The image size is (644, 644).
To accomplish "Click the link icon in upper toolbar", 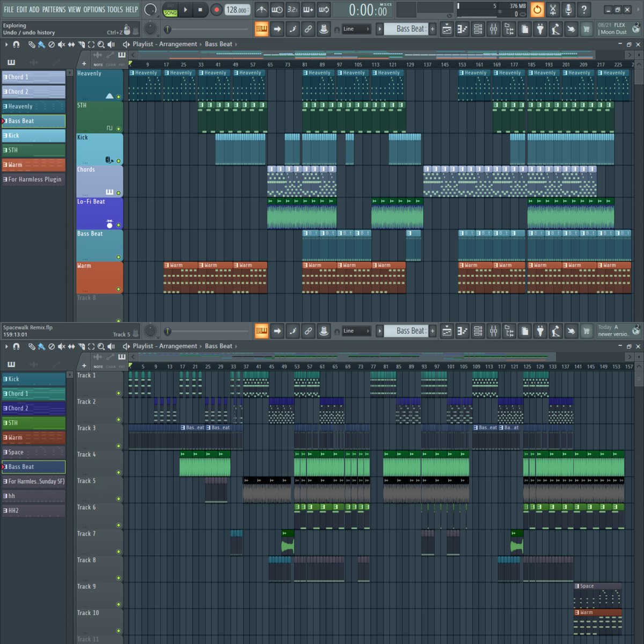I will (x=308, y=29).
